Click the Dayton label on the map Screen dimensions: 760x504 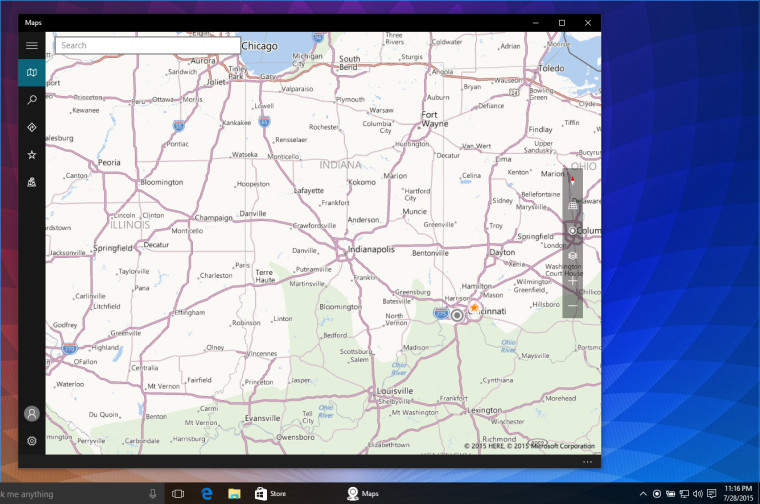502,252
